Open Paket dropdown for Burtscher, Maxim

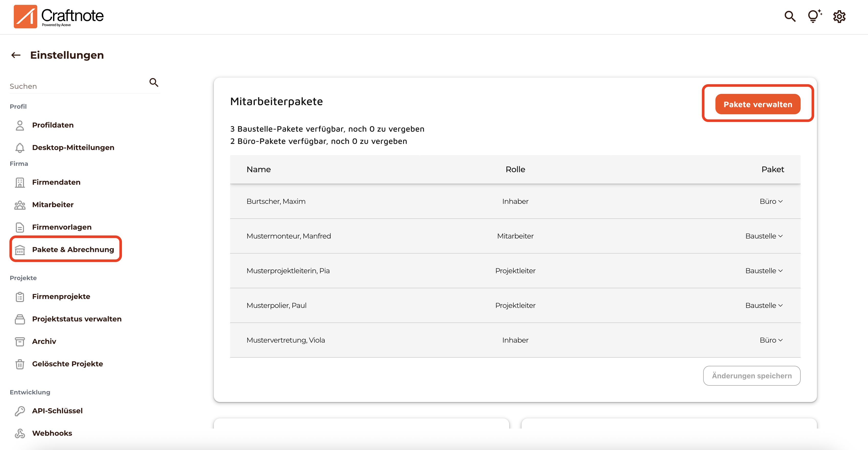771,202
